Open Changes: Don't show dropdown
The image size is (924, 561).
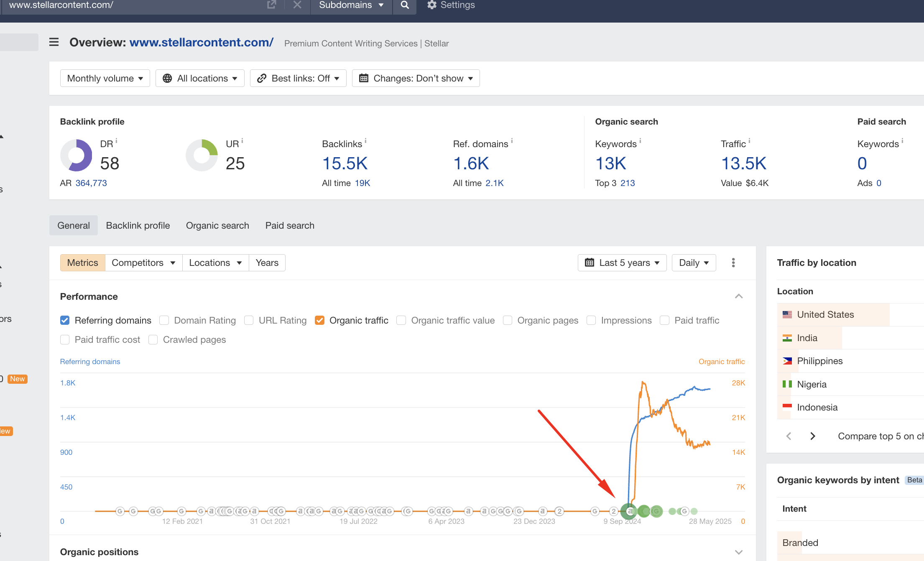pos(416,78)
